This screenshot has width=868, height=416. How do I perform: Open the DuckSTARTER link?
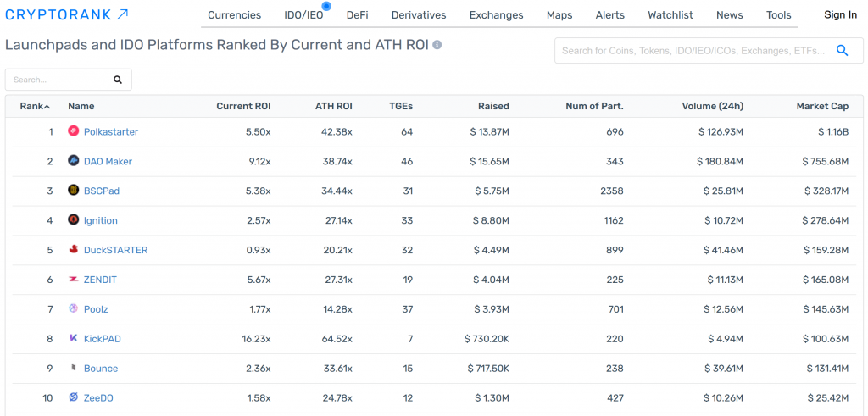115,250
